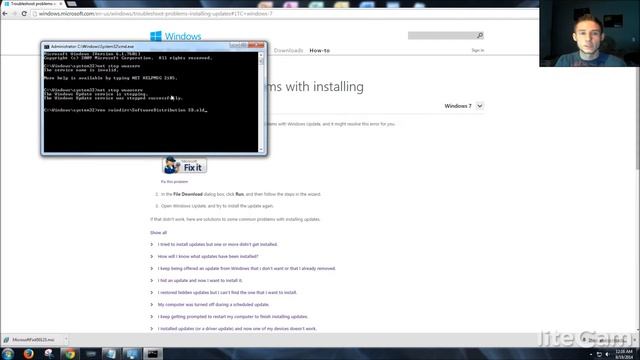Open the Downloads navigation tab
Image resolution: width=640 pixels, height=360 pixels.
[288, 50]
